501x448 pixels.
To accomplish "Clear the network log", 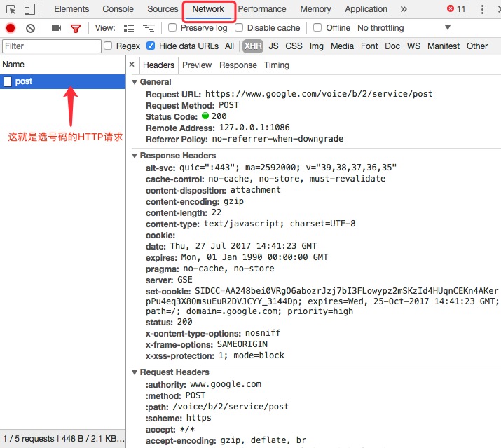I will pyautogui.click(x=30, y=28).
